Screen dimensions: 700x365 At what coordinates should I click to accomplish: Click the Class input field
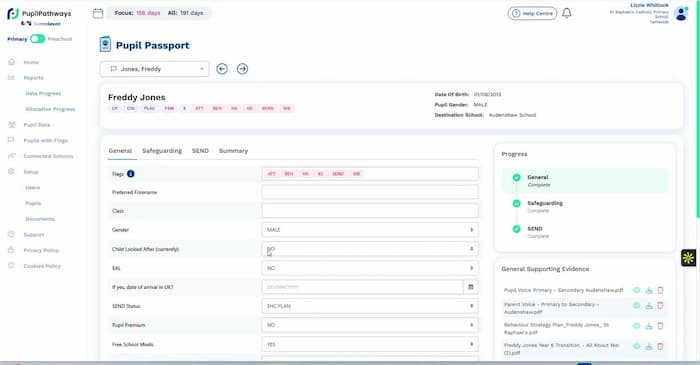(370, 211)
